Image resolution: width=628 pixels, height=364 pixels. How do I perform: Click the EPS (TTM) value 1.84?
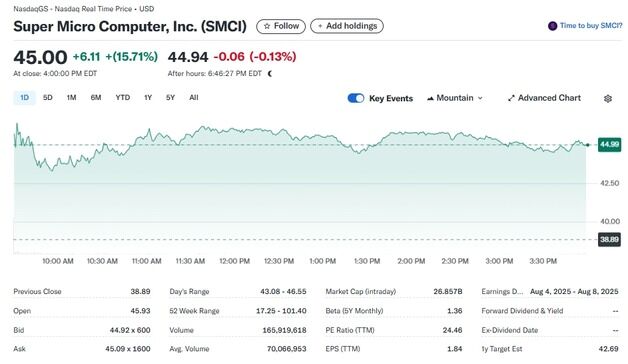click(x=455, y=349)
